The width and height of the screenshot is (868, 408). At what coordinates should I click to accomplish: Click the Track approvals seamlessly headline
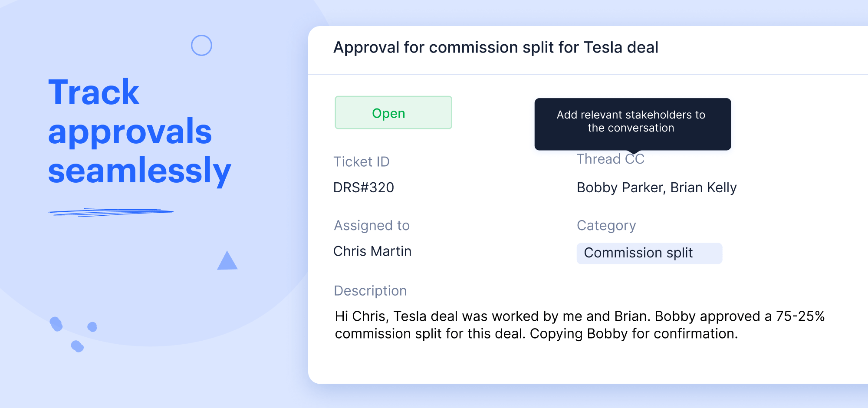tap(139, 131)
